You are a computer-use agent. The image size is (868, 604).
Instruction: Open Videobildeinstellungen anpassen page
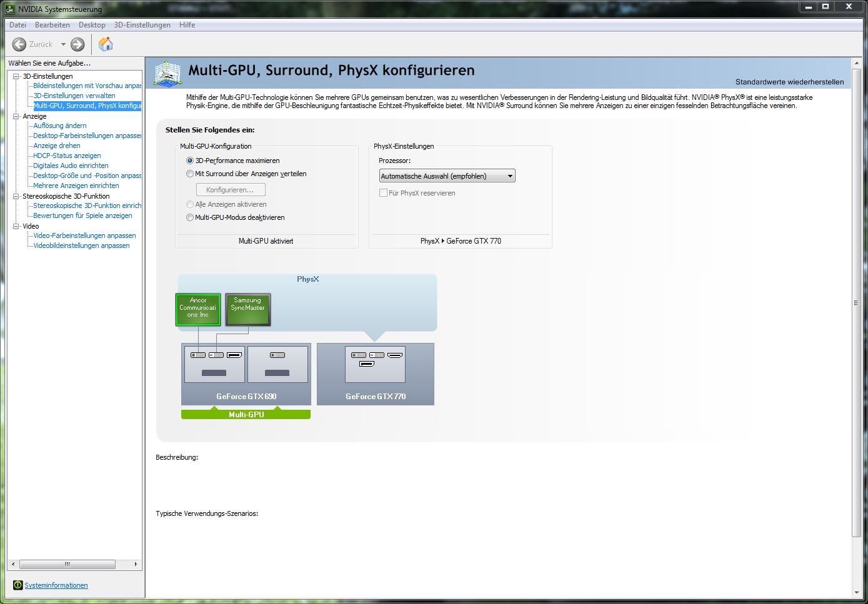point(81,245)
